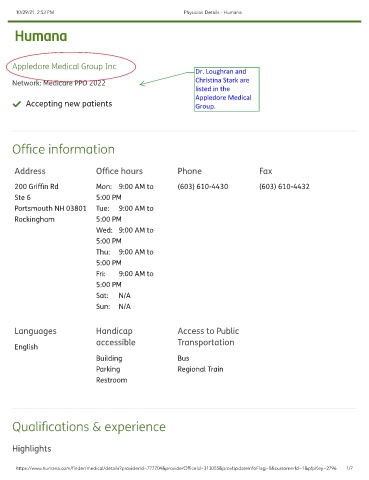Select the English language entry
This screenshot has height=480, width=369.
coord(26,347)
